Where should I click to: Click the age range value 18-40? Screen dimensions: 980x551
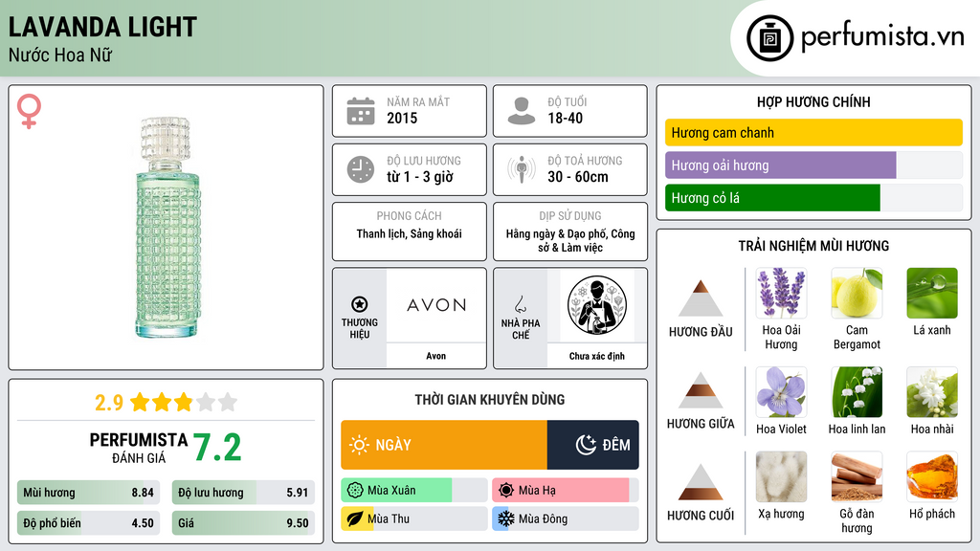[565, 118]
